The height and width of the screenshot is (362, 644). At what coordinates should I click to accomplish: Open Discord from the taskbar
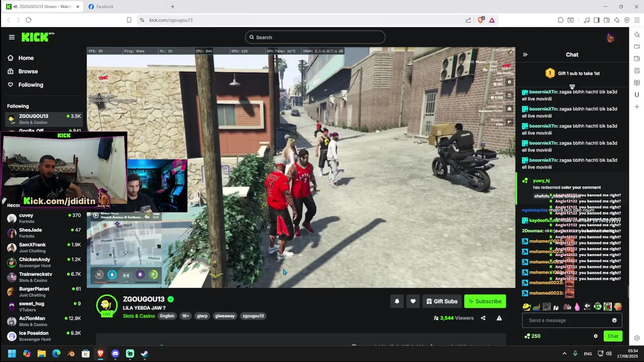point(115,353)
